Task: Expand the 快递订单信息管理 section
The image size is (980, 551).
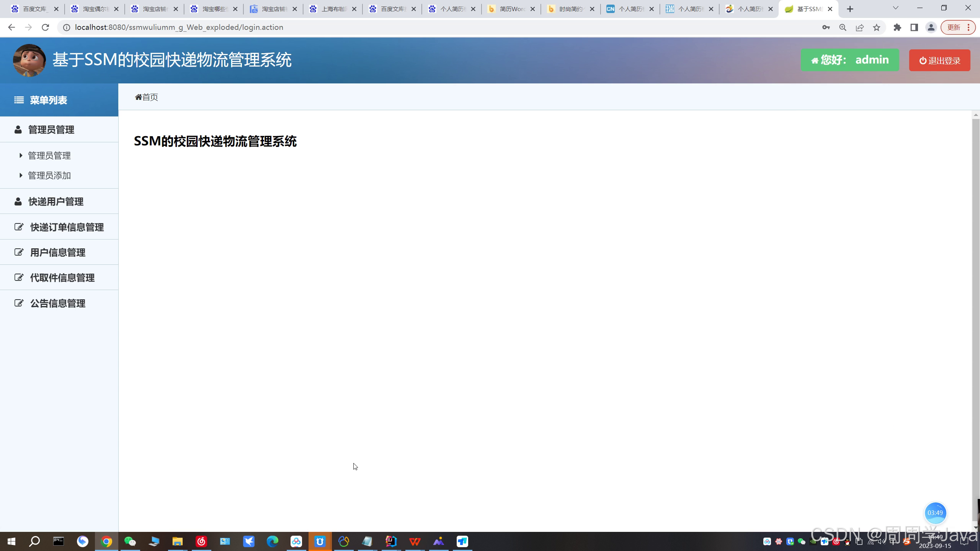Action: (67, 227)
